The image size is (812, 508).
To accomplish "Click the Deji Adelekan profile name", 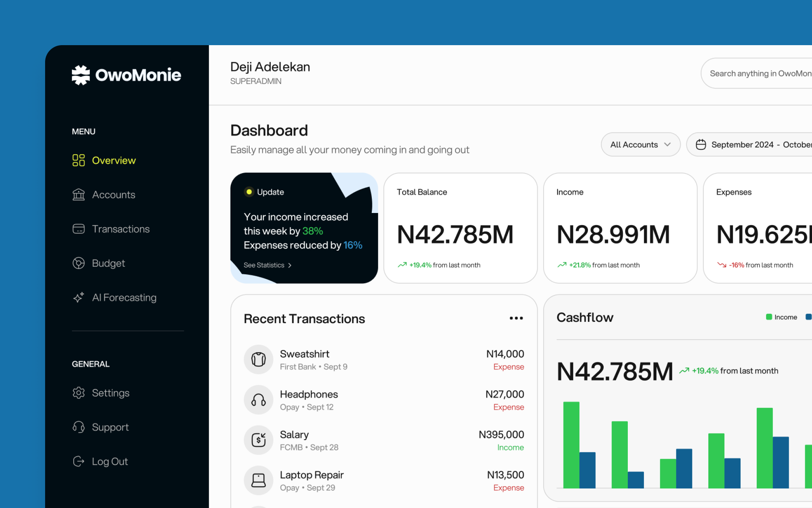I will (270, 67).
